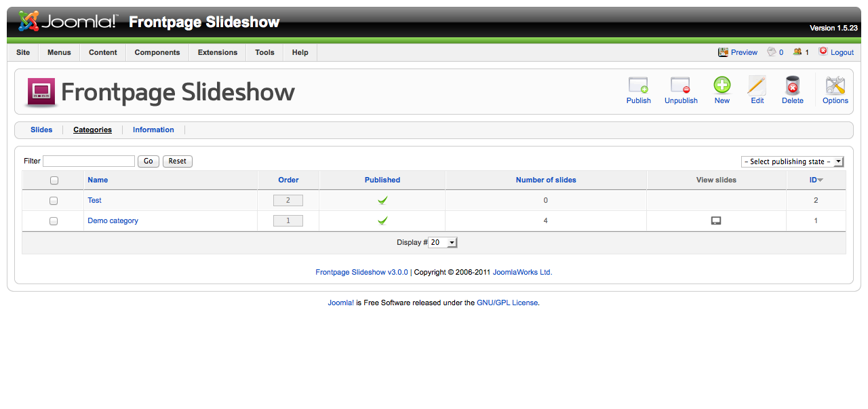
Task: Check the Demo category row checkbox
Action: [54, 221]
